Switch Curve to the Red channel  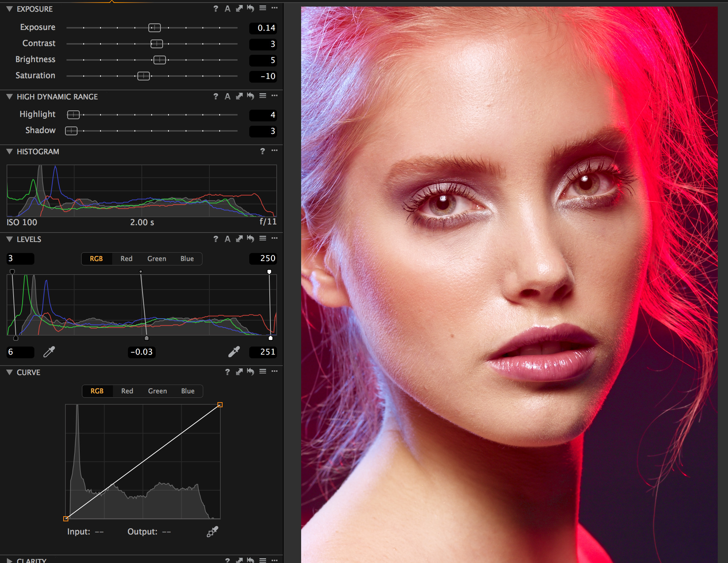pos(127,391)
